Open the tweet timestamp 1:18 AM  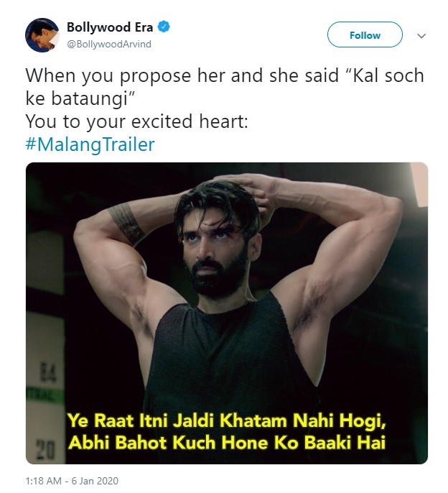pos(43,481)
